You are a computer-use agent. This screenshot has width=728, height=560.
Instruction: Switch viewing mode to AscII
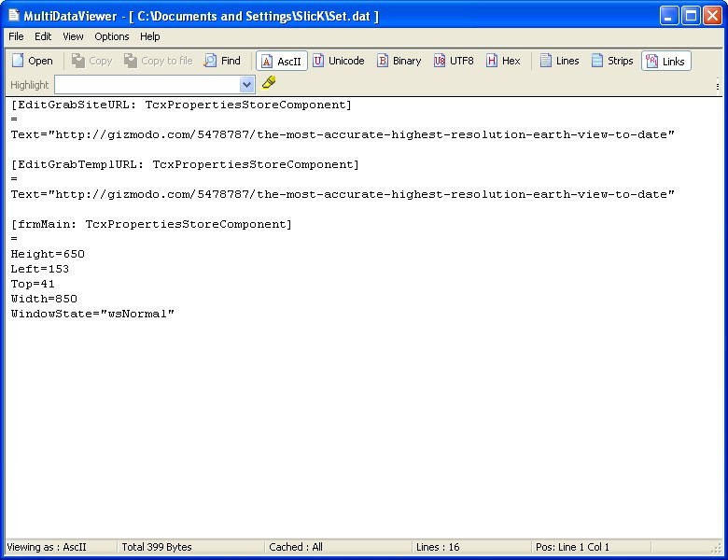(282, 61)
